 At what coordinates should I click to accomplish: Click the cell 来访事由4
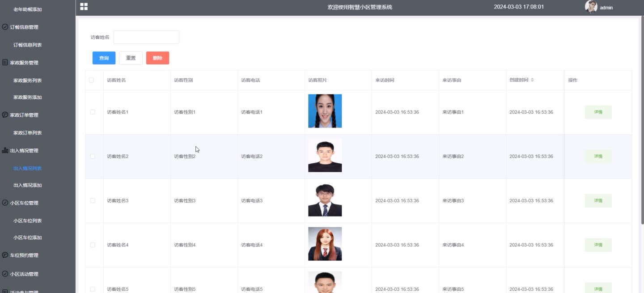tap(453, 245)
